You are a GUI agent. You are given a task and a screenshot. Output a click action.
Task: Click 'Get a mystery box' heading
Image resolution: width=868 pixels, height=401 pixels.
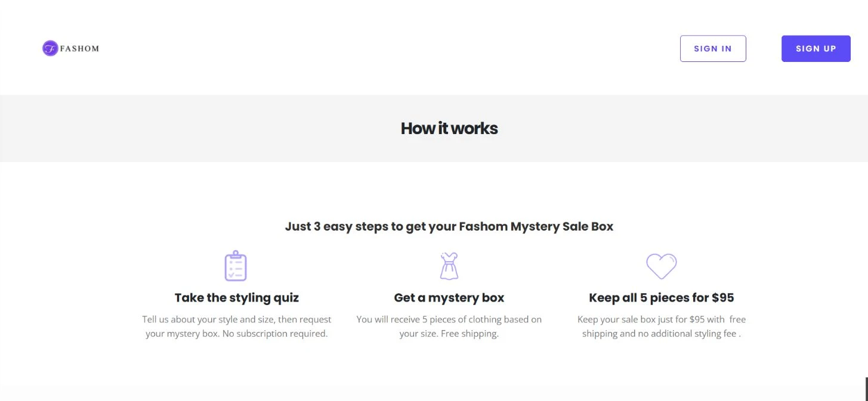tap(449, 297)
